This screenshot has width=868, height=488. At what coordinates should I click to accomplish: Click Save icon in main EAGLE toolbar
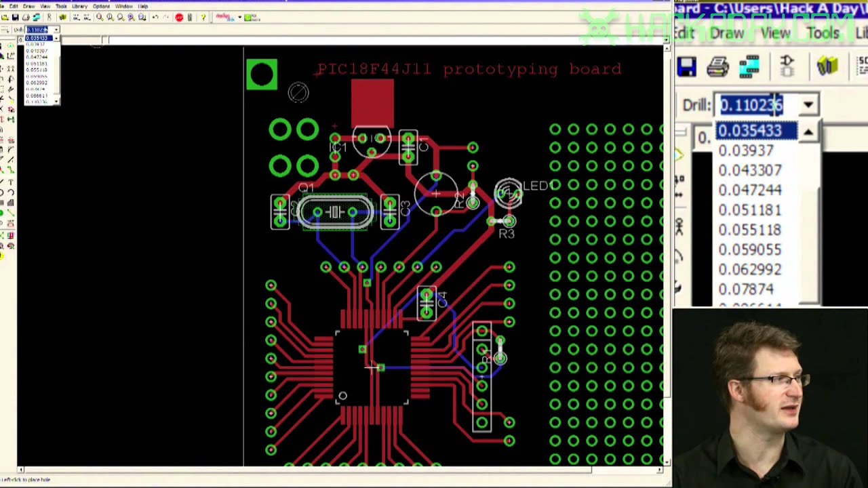tap(15, 17)
